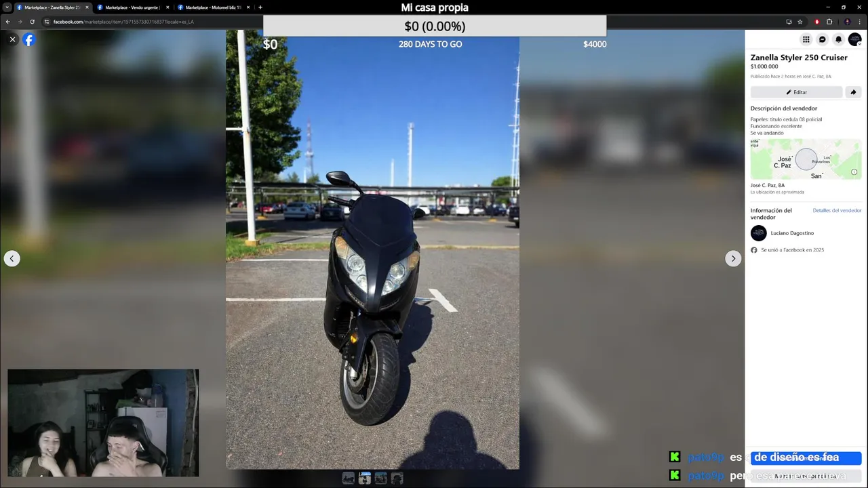The height and width of the screenshot is (488, 868).
Task: Open the browser extensions puzzle icon
Action: click(829, 22)
